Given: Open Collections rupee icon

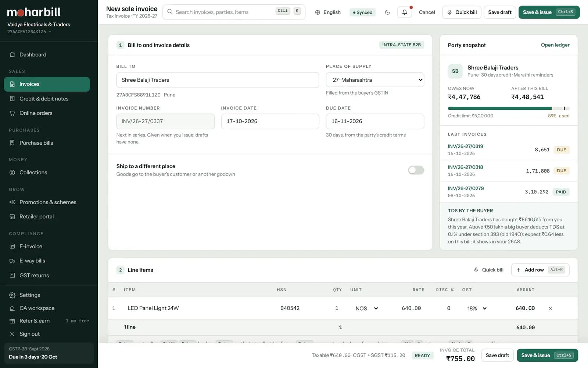Looking at the screenshot, I should click(x=12, y=172).
